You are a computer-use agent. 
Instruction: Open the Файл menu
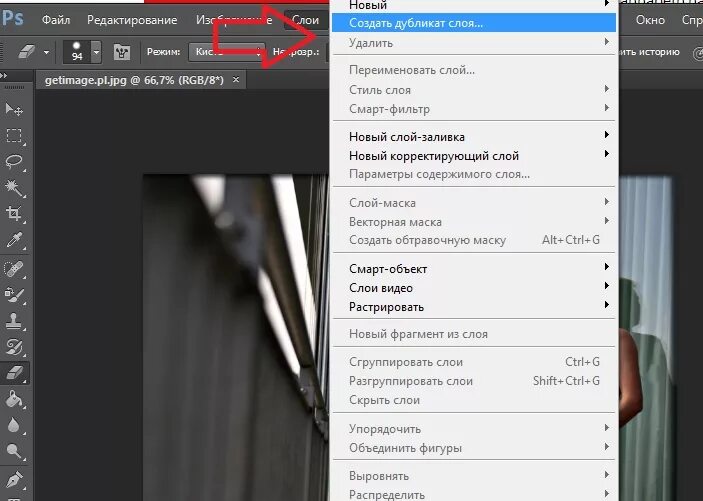click(56, 20)
